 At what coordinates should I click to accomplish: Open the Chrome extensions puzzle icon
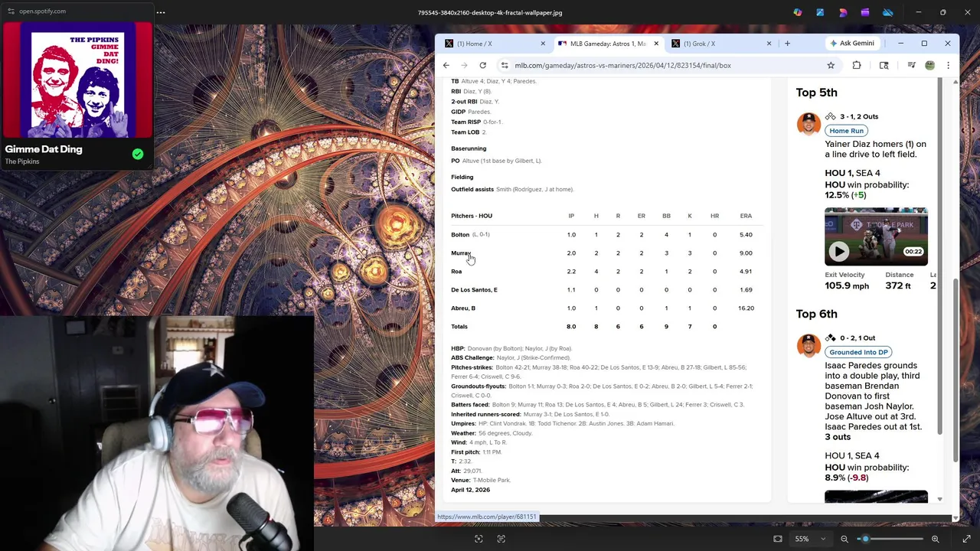pos(857,65)
